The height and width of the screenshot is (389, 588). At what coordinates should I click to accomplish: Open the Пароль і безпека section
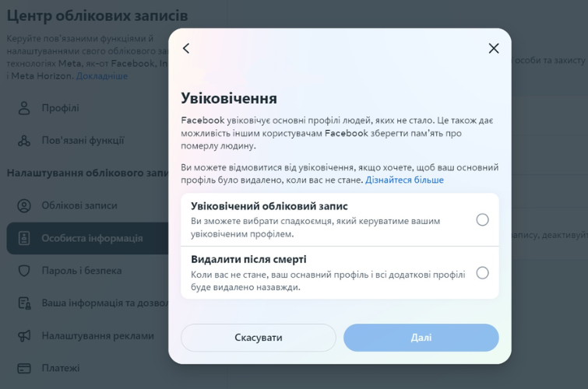coord(82,271)
